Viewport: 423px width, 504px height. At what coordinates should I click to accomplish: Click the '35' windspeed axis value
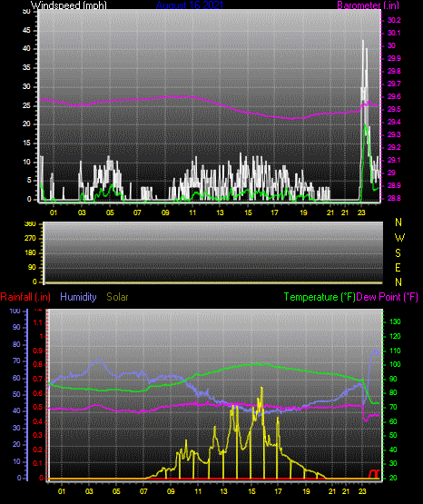tap(26, 68)
